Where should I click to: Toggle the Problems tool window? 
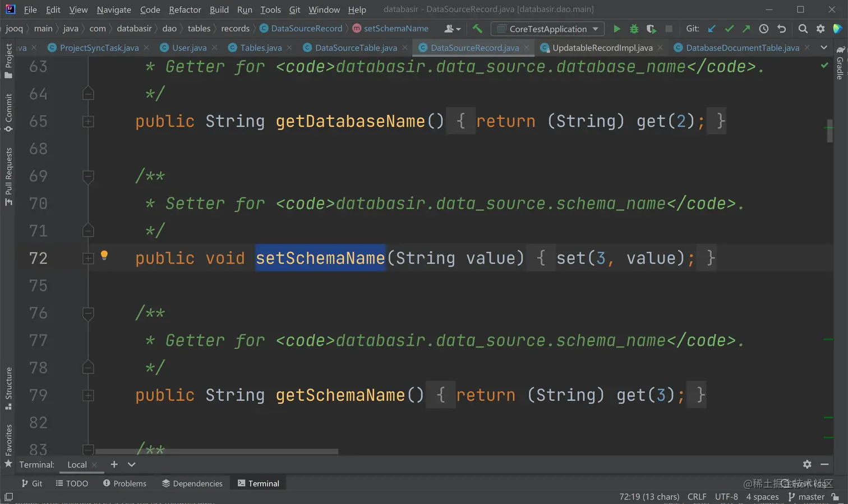tap(125, 483)
